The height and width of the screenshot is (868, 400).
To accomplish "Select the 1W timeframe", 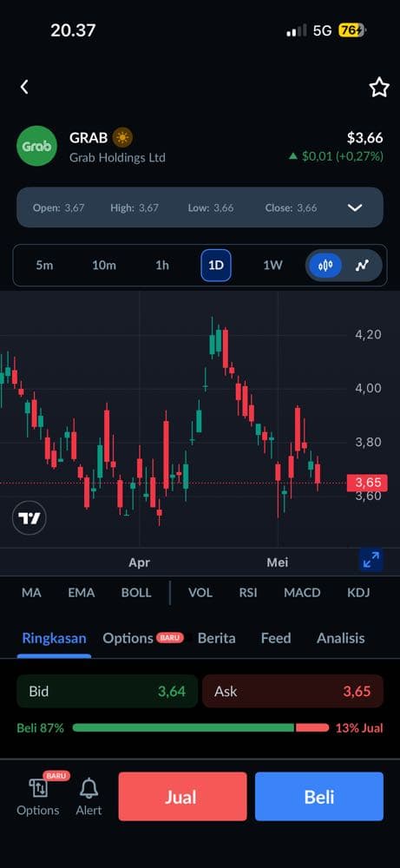I will (272, 266).
